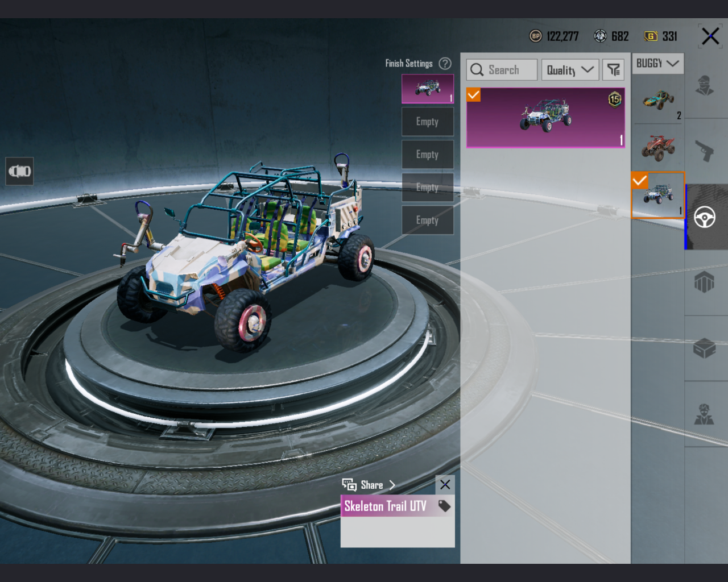Click the G-Coin currency icon
728x582 pixels.
pos(651,36)
